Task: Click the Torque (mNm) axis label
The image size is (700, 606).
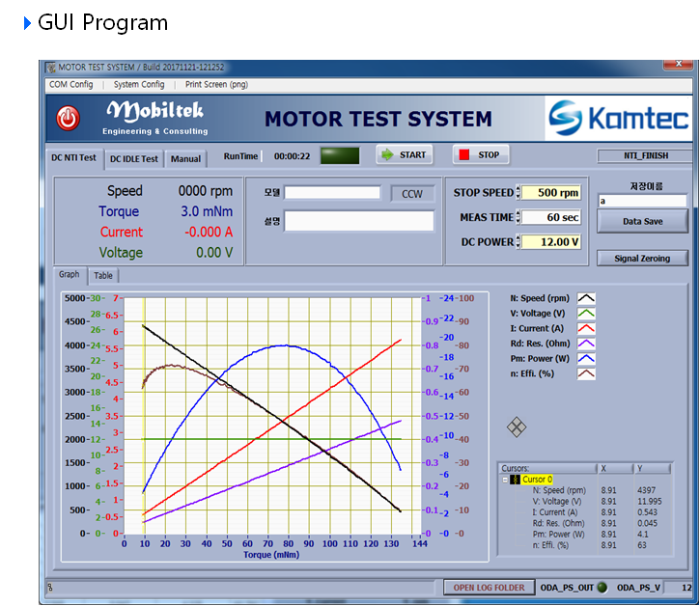Action: 271,554
